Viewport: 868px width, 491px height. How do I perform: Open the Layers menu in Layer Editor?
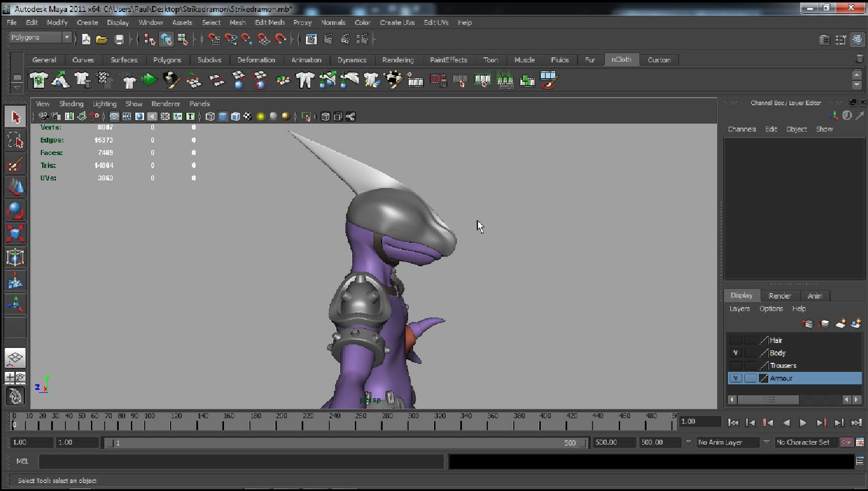click(x=739, y=309)
